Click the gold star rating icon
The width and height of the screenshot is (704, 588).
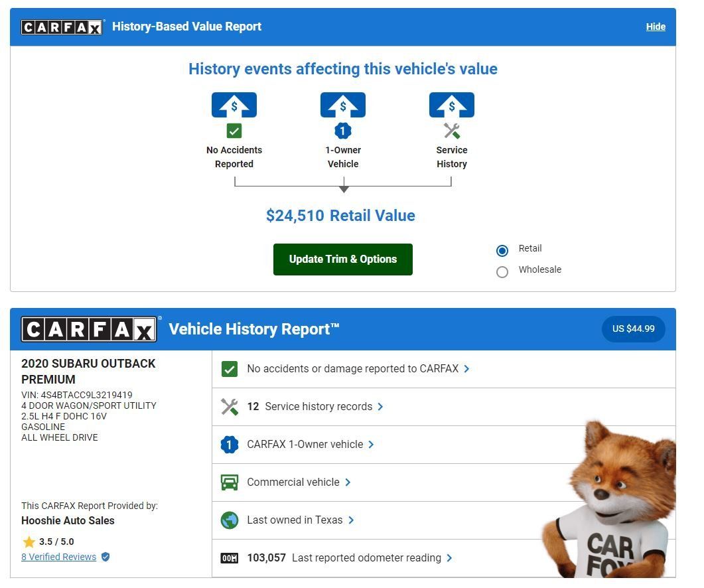point(29,542)
